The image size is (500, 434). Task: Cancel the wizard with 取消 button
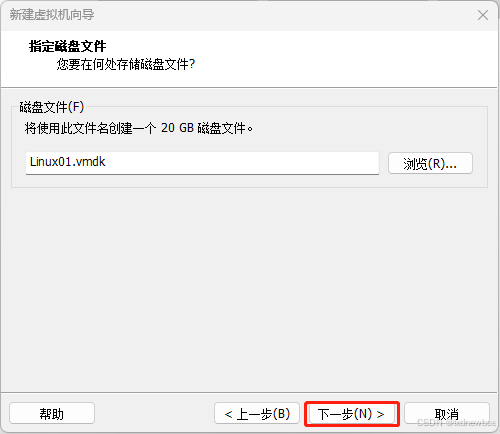click(447, 413)
